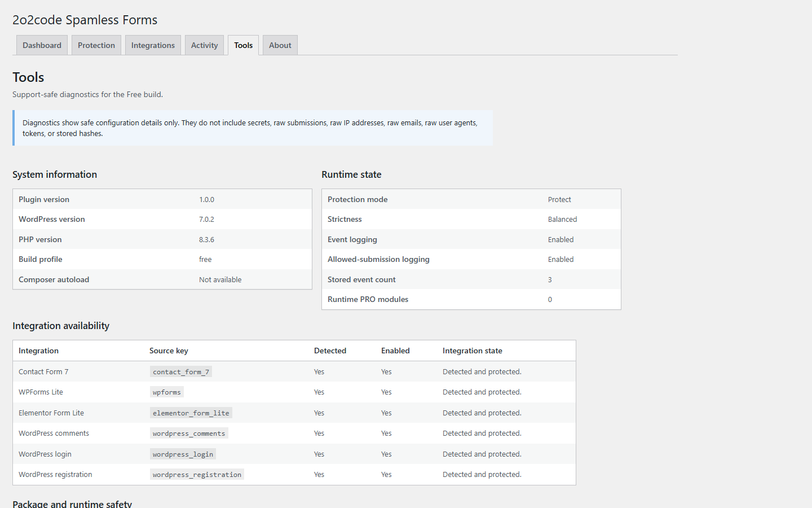The image size is (812, 508).
Task: Select the wordpress_comments source key
Action: tap(189, 433)
